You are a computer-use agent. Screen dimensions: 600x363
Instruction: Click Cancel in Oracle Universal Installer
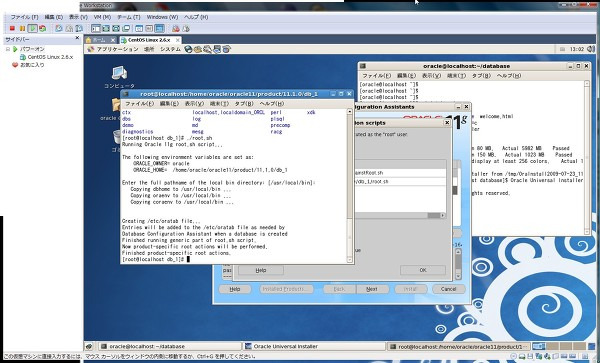449,289
